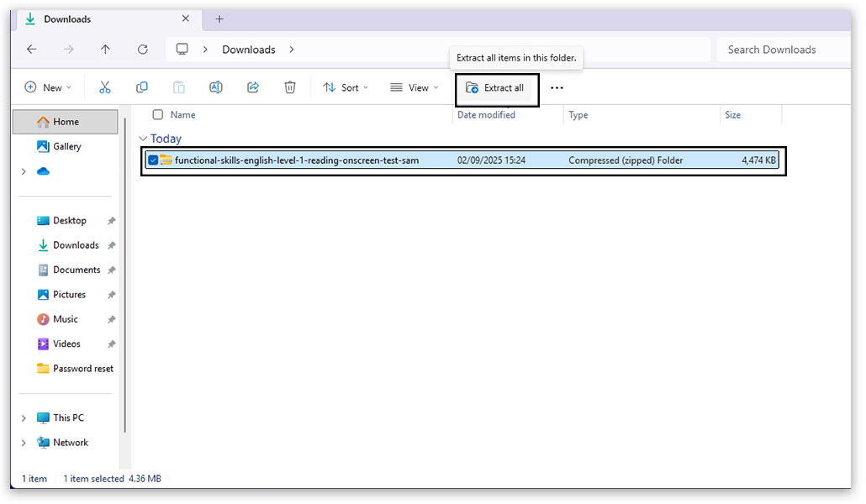This screenshot has width=866, height=504.
Task: Open a new tab with plus button
Action: coord(219,19)
